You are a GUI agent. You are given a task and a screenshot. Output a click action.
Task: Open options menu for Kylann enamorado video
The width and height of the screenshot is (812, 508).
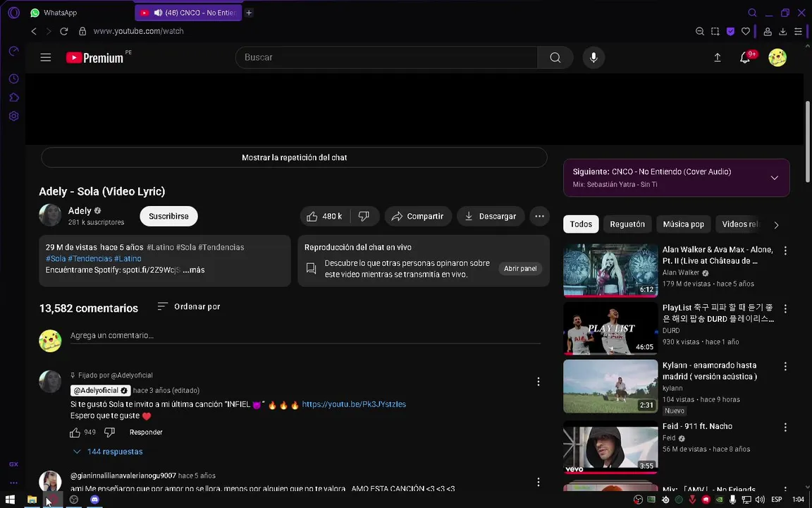point(785,366)
